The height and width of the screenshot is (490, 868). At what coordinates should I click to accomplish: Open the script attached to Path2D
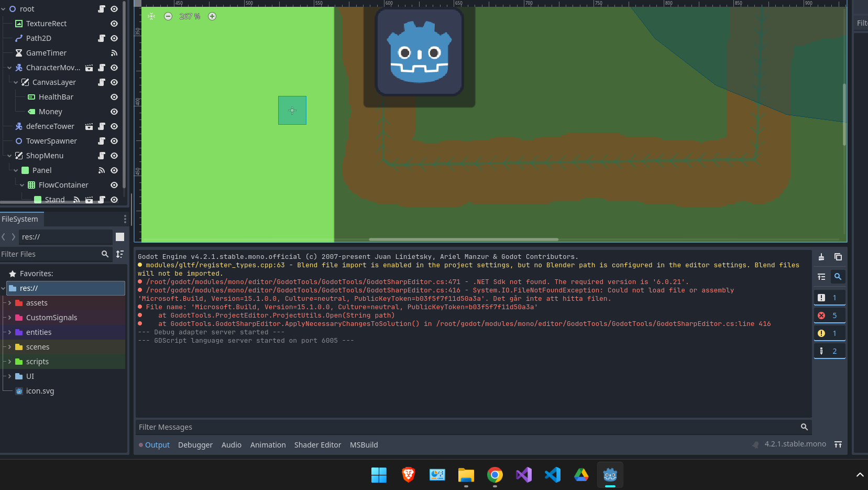[x=102, y=38]
